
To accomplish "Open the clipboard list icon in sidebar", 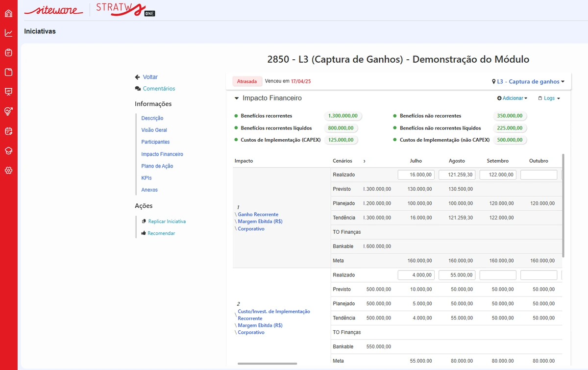I will click(8, 52).
